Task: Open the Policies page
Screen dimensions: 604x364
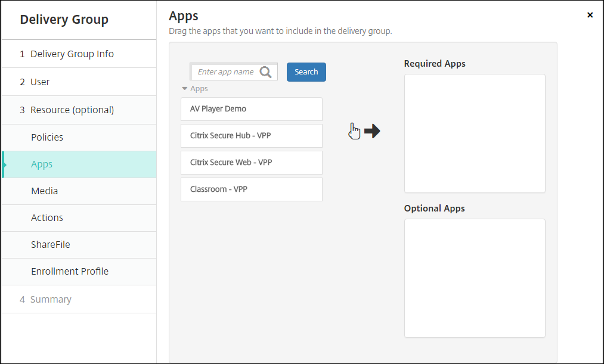Action: click(47, 137)
